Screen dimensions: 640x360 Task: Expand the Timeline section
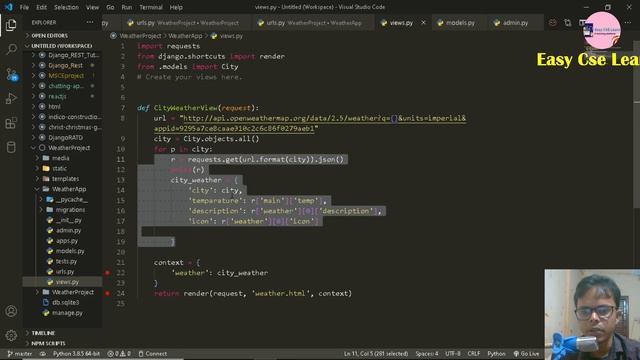click(x=43, y=333)
